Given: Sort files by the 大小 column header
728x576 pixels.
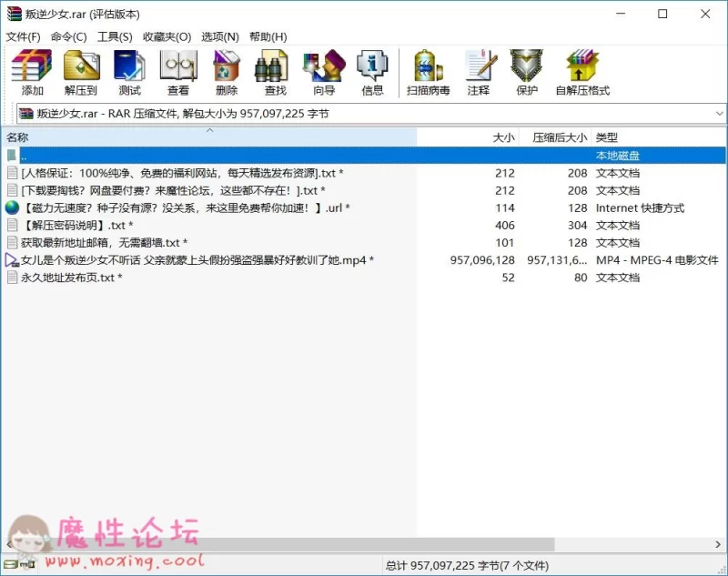Looking at the screenshot, I should pos(468,136).
